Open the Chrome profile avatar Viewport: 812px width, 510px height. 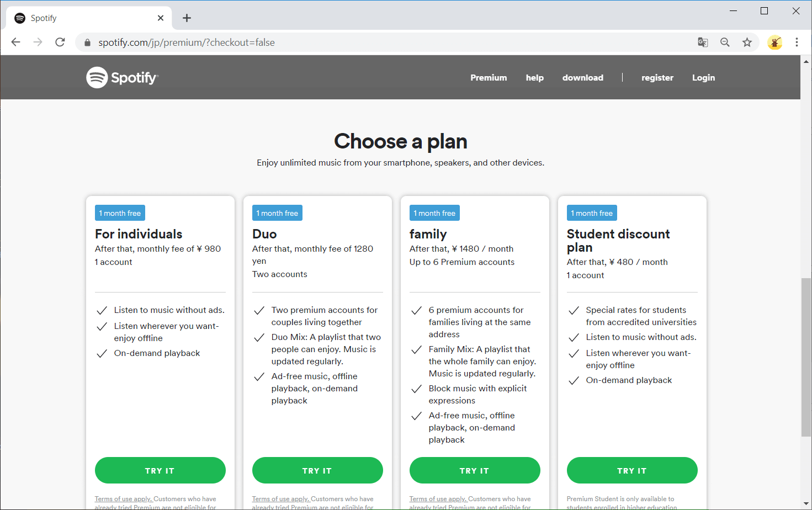tap(774, 42)
